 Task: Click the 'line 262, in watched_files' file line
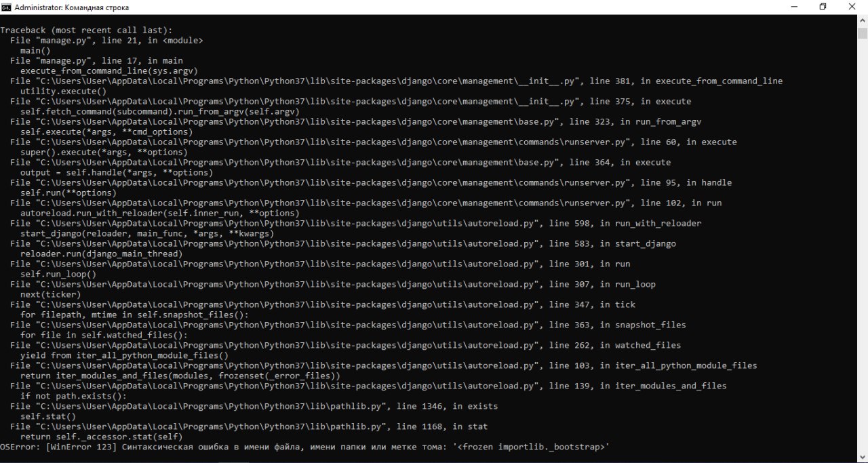point(346,346)
